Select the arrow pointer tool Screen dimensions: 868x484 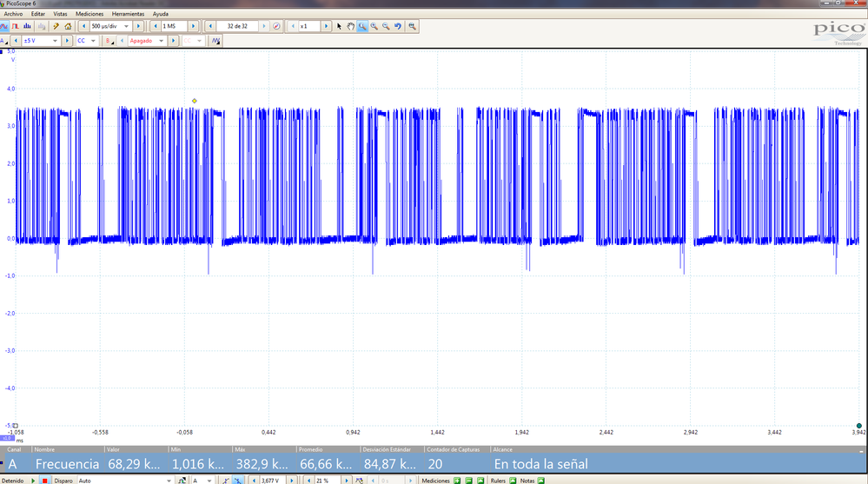[x=340, y=26]
